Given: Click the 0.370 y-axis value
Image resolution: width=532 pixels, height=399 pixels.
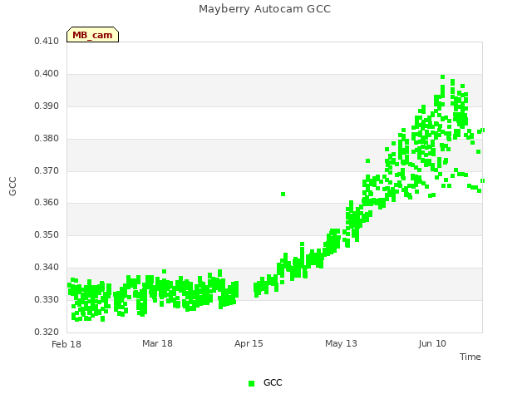Looking at the screenshot, I should tap(47, 170).
